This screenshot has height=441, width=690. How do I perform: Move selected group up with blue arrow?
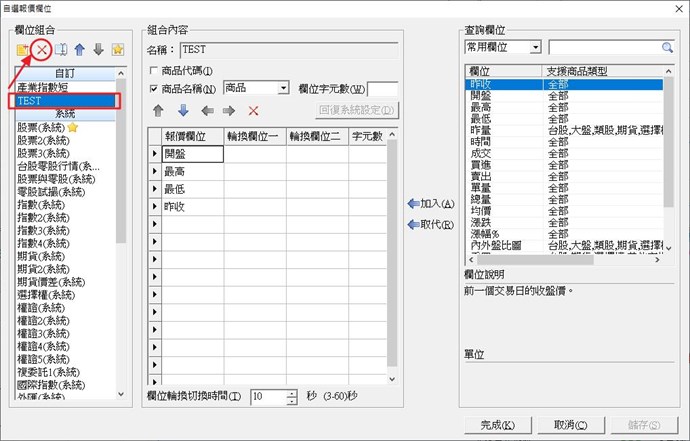coord(80,50)
